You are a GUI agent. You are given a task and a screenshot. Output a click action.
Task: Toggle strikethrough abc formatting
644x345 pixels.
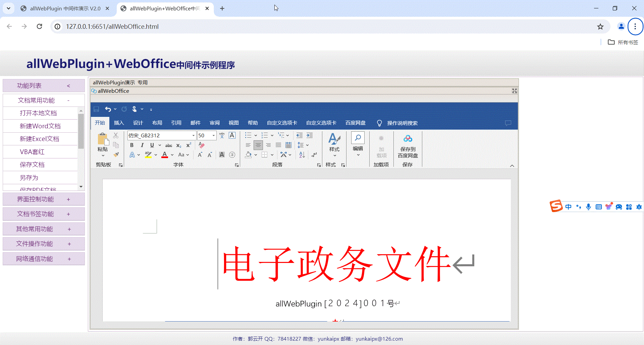(169, 145)
